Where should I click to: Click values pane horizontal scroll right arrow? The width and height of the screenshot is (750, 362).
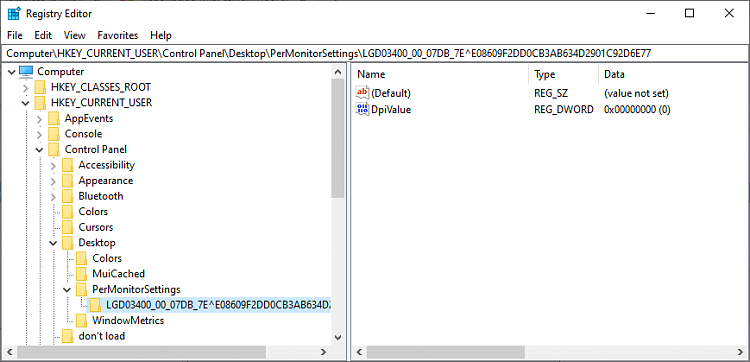pos(739,352)
